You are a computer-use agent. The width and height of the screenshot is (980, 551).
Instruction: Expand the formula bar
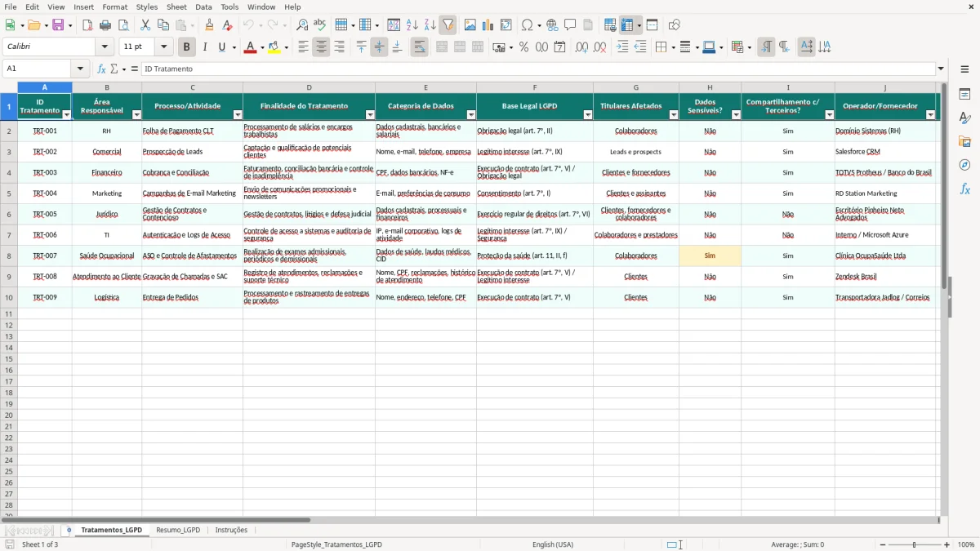(x=941, y=69)
